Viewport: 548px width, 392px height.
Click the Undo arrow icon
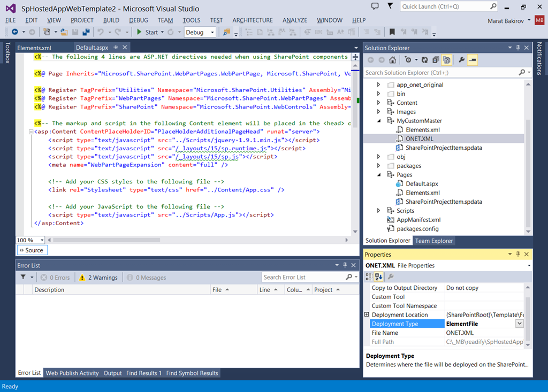click(x=101, y=32)
